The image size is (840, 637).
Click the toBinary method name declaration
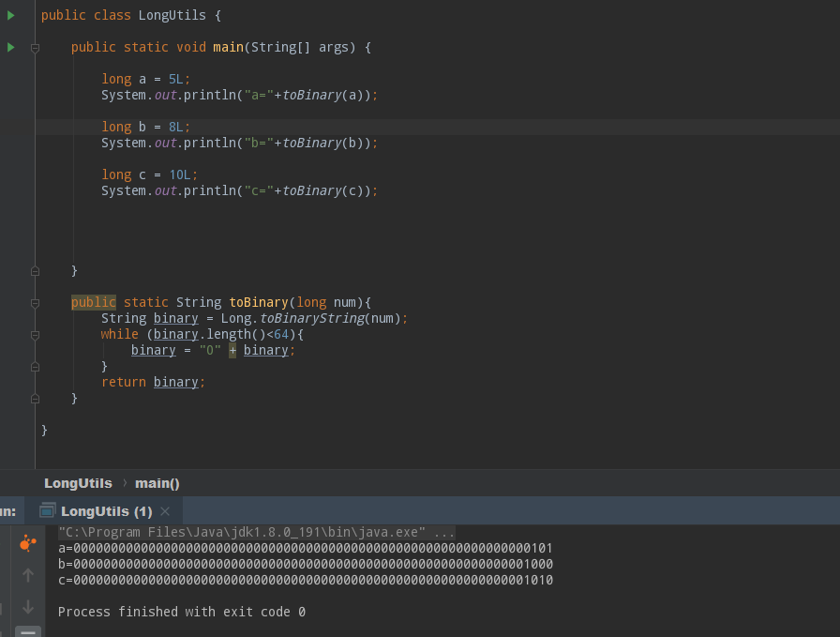click(x=259, y=302)
